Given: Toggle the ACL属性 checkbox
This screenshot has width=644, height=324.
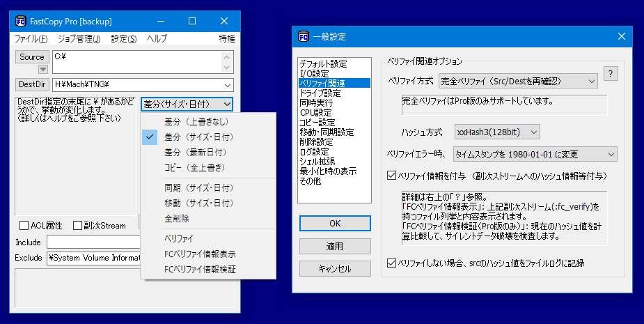Looking at the screenshot, I should [24, 225].
